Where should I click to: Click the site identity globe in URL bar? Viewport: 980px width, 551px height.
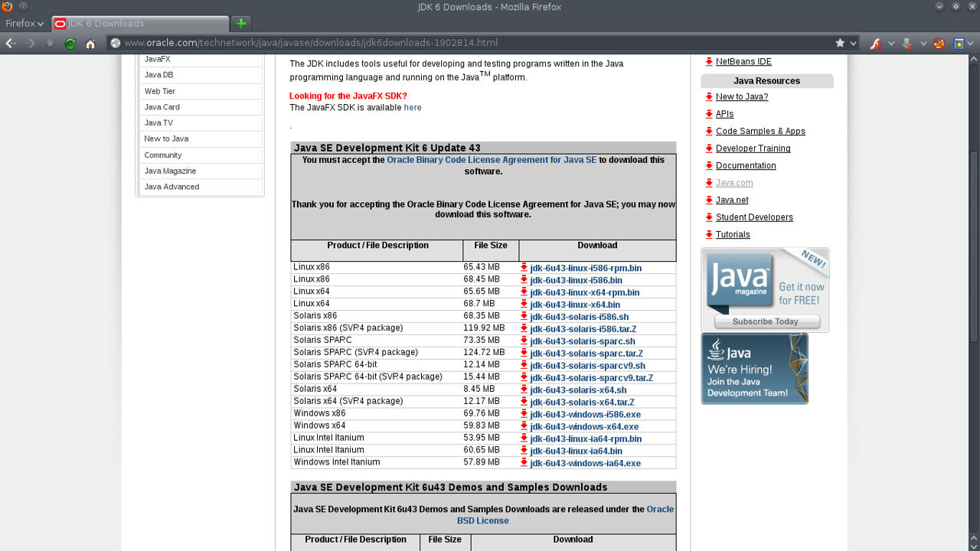[116, 43]
